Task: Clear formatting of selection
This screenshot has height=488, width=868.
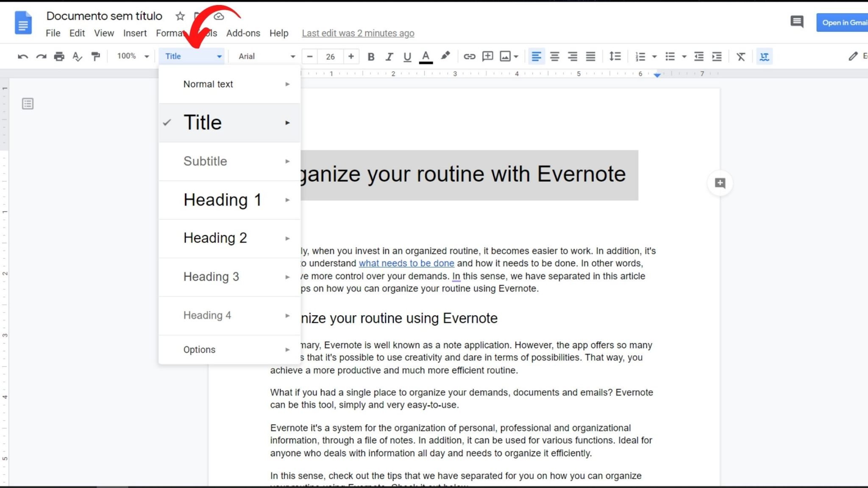Action: [740, 56]
